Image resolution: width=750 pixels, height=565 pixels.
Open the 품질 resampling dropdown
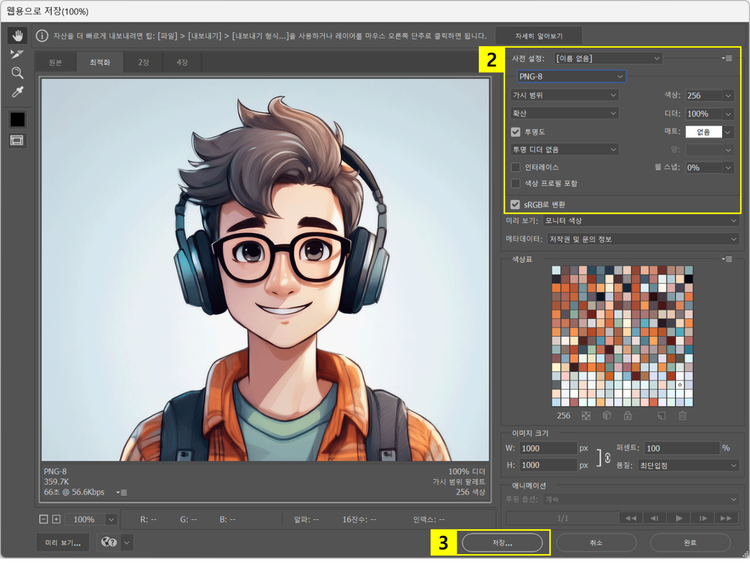(689, 465)
